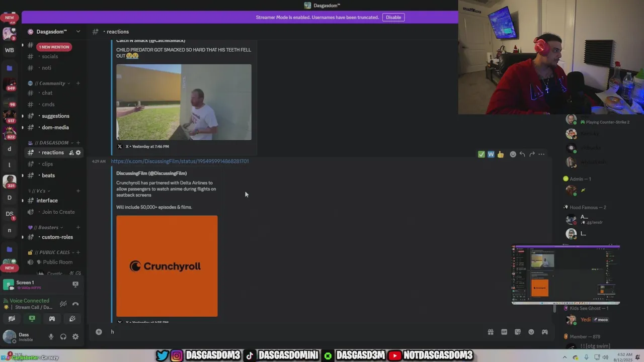Open the apps launcher in the chat bar
This screenshot has width=644, height=362.
545,332
